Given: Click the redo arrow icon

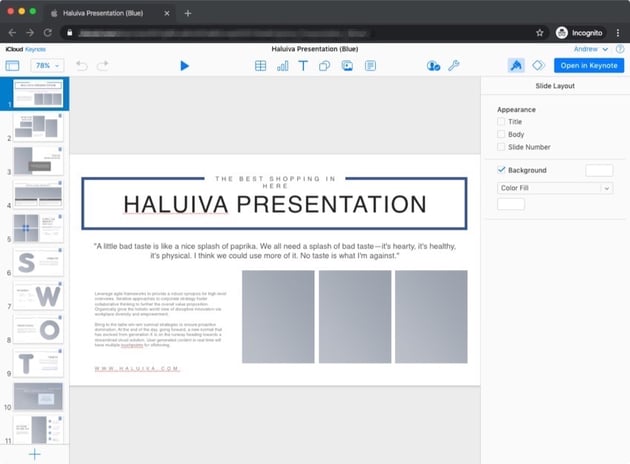Looking at the screenshot, I should coord(103,65).
